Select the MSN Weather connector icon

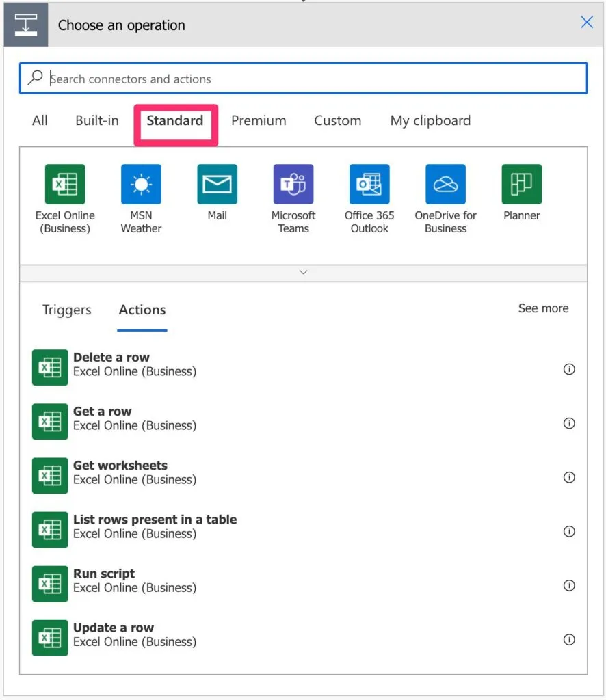[x=141, y=185]
